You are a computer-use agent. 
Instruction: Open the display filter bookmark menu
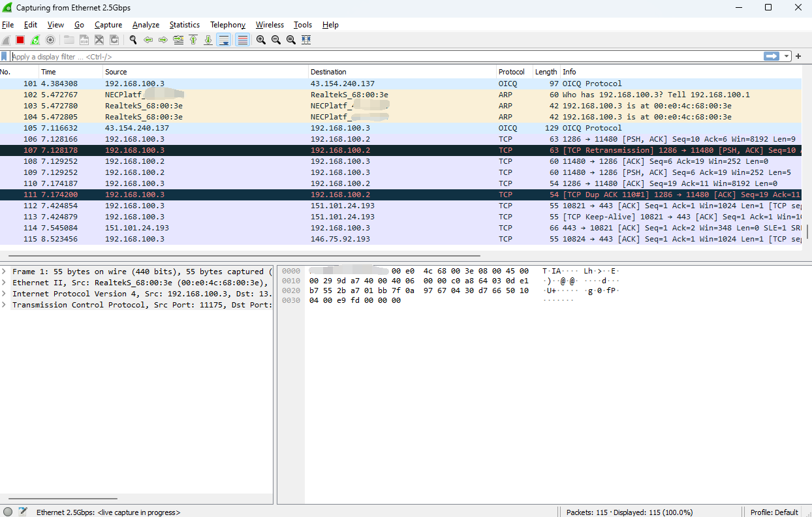(5, 57)
